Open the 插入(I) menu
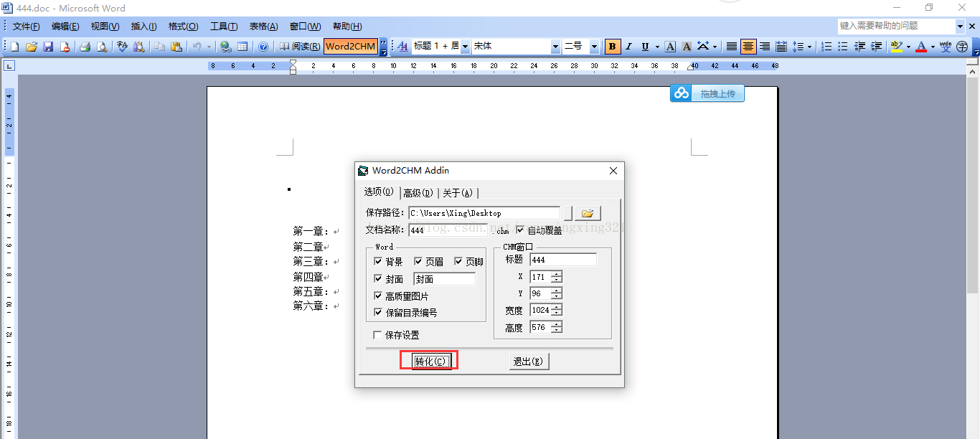The image size is (980, 439). click(143, 27)
